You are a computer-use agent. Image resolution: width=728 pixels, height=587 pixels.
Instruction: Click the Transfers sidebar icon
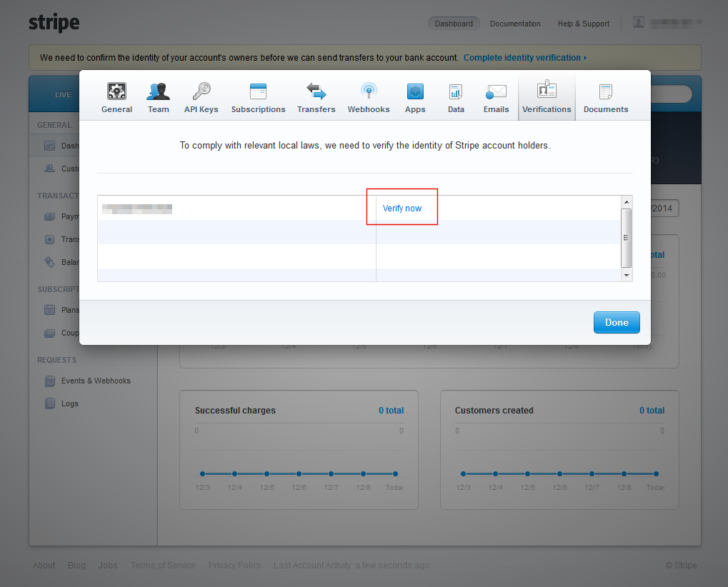[x=50, y=239]
